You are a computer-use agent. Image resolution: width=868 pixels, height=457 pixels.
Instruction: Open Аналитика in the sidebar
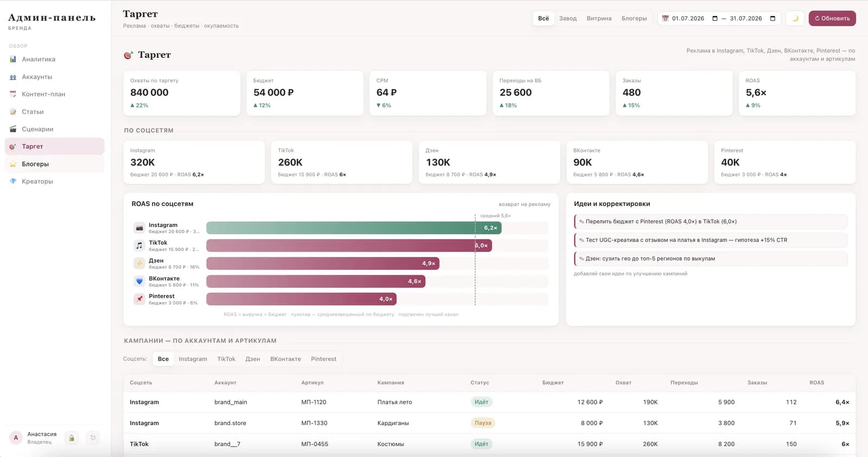pyautogui.click(x=54, y=59)
